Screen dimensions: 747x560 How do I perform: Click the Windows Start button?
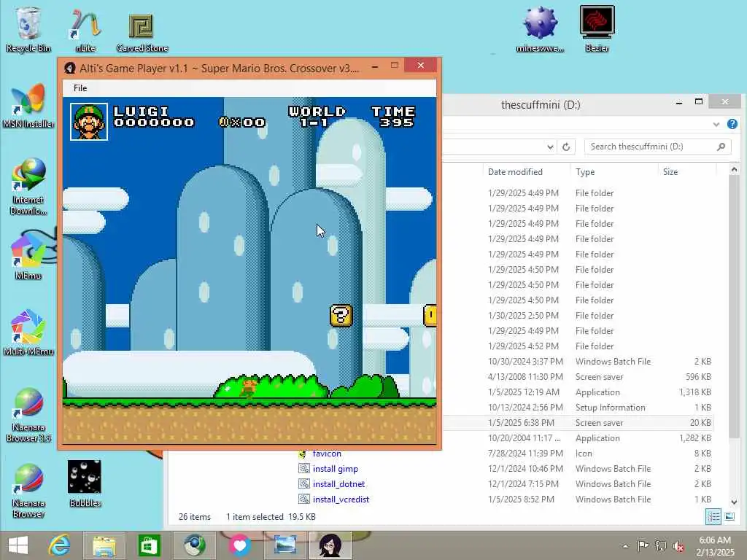(x=18, y=545)
